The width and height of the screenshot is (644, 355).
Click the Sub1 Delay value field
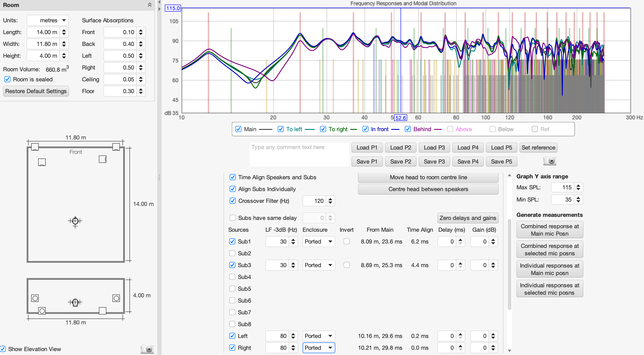pos(446,241)
